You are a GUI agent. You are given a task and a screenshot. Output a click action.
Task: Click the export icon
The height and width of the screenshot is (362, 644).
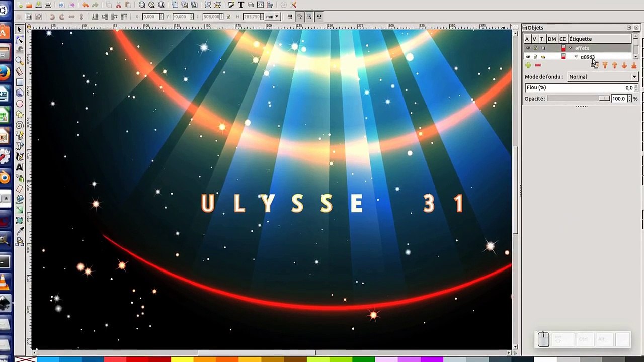72,5
